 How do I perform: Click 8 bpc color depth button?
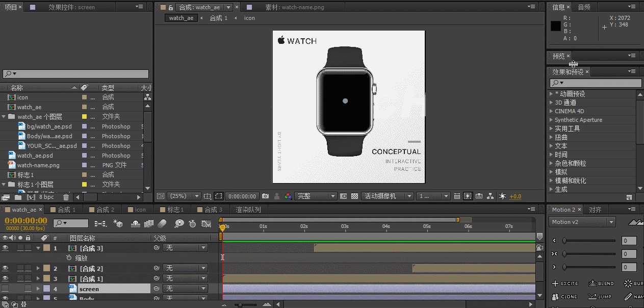click(x=46, y=197)
